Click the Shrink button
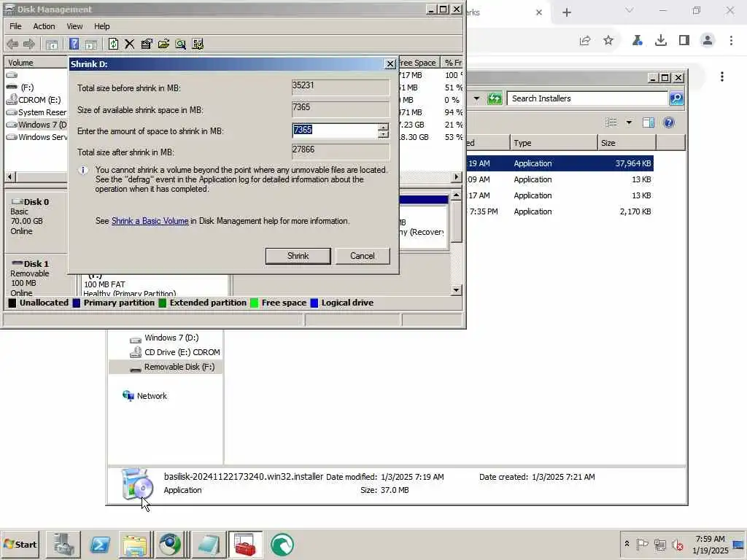 pyautogui.click(x=298, y=256)
